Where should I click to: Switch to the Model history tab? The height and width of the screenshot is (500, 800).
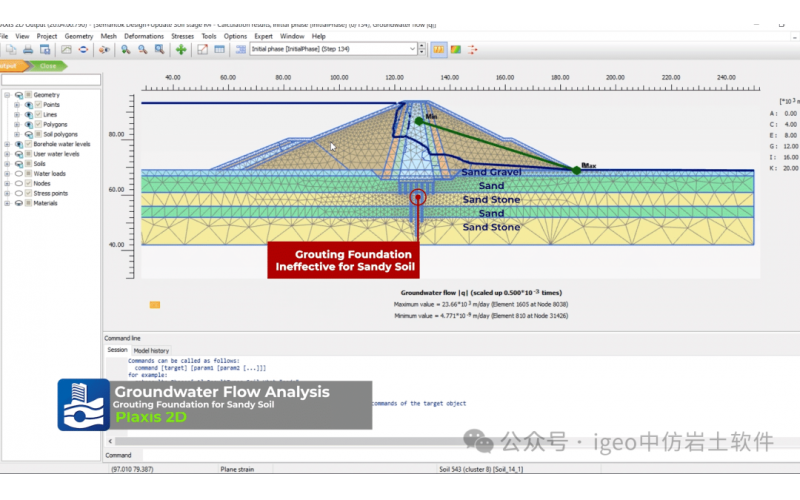pos(151,351)
